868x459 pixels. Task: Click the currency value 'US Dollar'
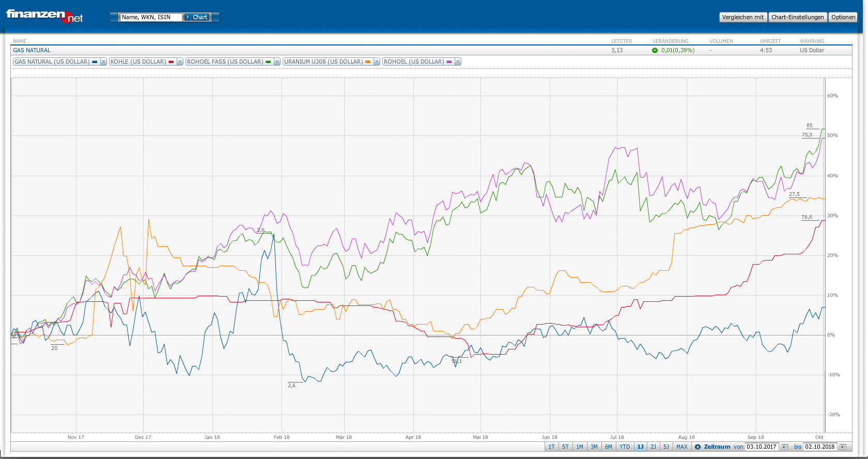click(x=812, y=50)
